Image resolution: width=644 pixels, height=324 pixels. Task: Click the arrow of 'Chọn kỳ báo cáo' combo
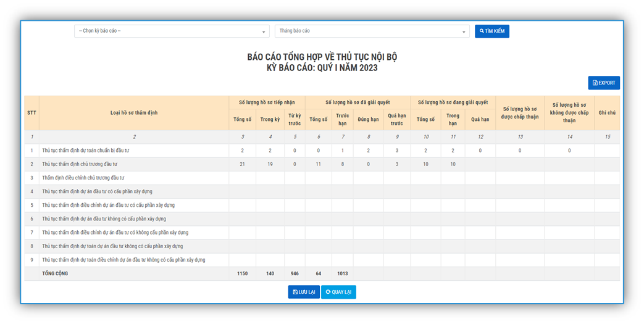[264, 32]
